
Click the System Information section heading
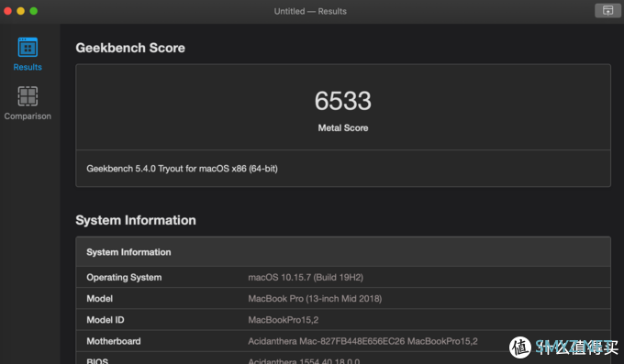(136, 220)
